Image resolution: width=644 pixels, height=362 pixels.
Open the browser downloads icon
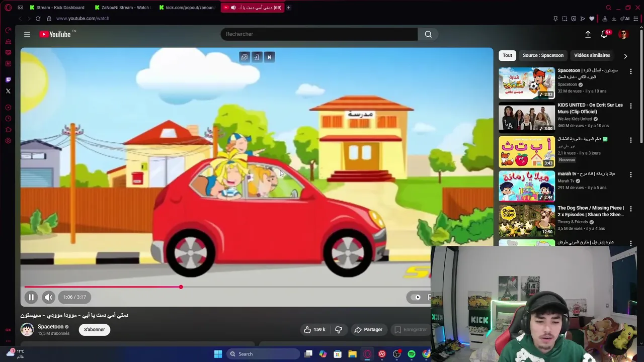click(614, 19)
